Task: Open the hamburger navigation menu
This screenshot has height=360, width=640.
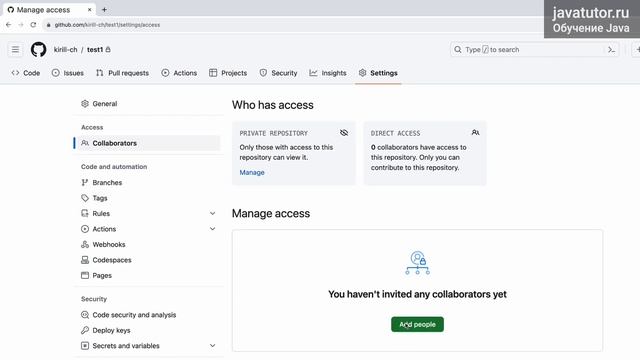Action: point(15,50)
